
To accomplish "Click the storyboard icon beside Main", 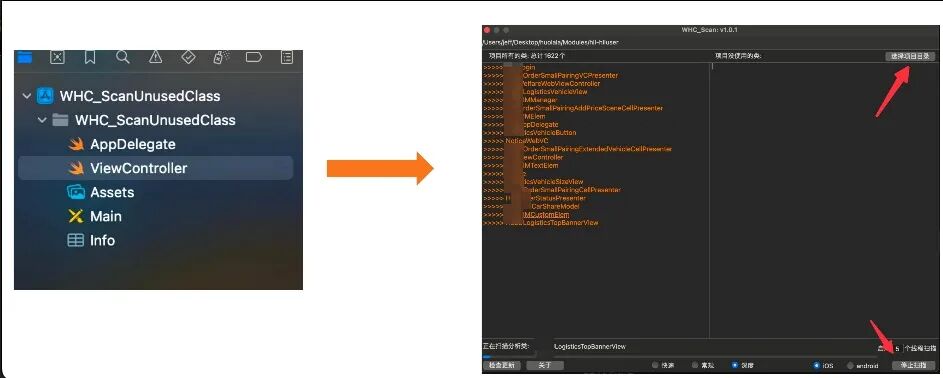I will coord(76,216).
